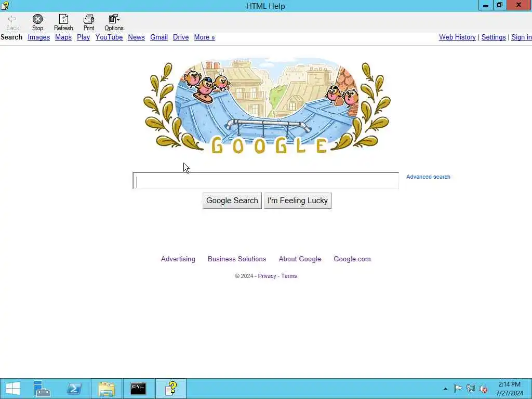
Task: Refresh the page using Refresh icon
Action: click(63, 23)
